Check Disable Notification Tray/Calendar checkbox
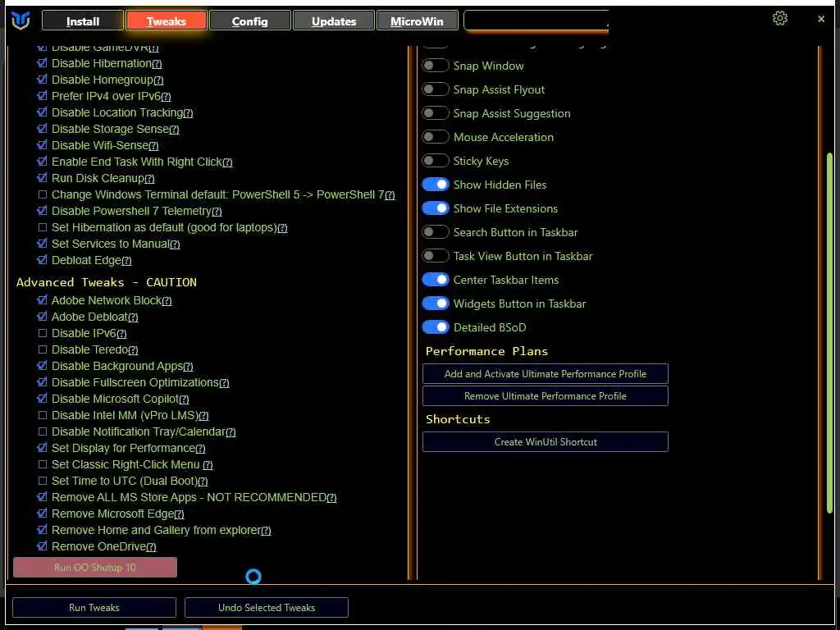The width and height of the screenshot is (840, 630). [43, 431]
